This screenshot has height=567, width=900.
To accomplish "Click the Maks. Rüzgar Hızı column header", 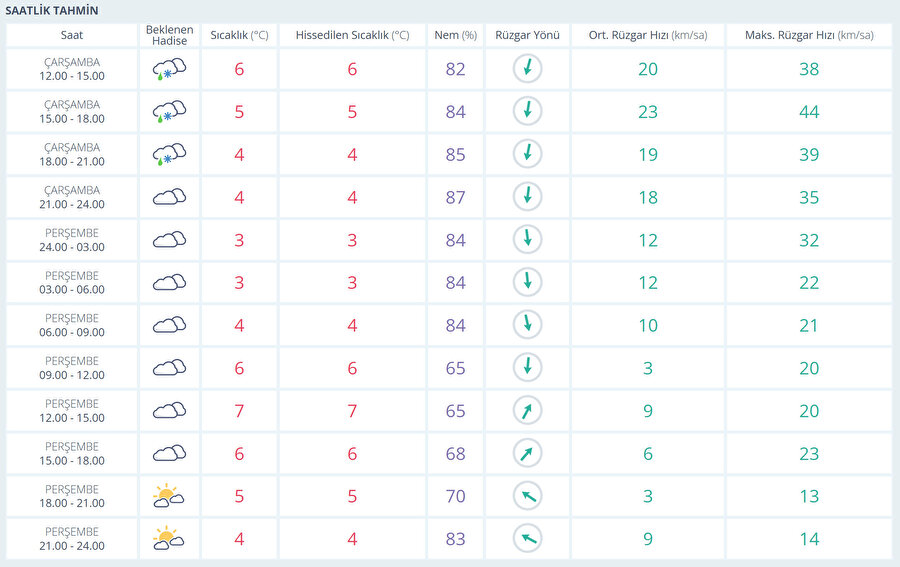I will 808,35.
